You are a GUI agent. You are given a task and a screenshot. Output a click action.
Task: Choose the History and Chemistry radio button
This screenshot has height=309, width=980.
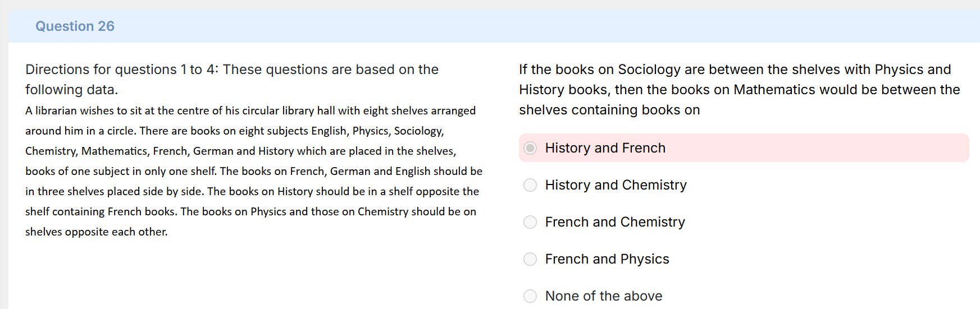point(530,185)
